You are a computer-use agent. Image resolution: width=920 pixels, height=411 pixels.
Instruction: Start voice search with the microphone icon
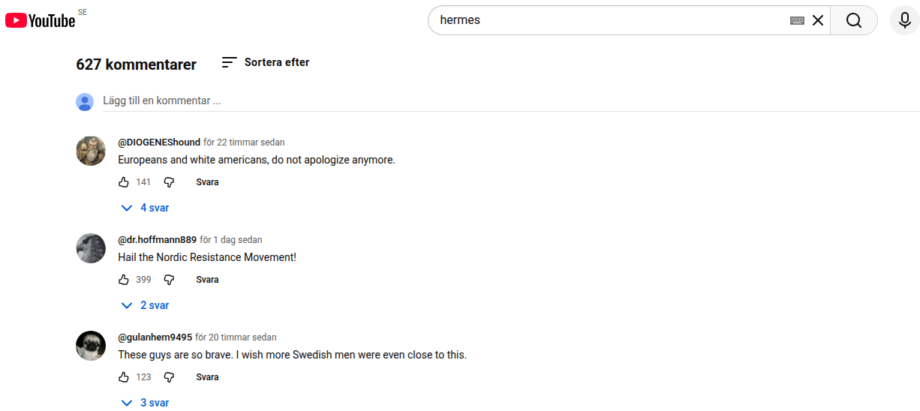click(x=903, y=20)
